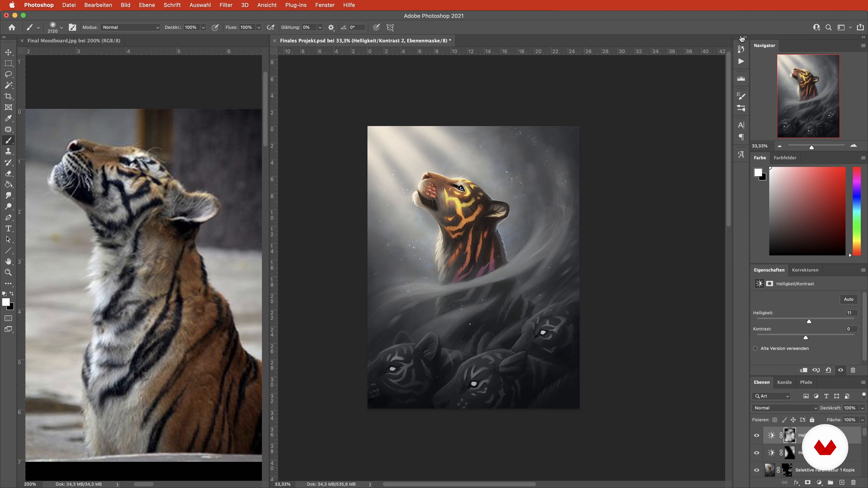Open the Fenster menu
The image size is (868, 488).
point(325,5)
